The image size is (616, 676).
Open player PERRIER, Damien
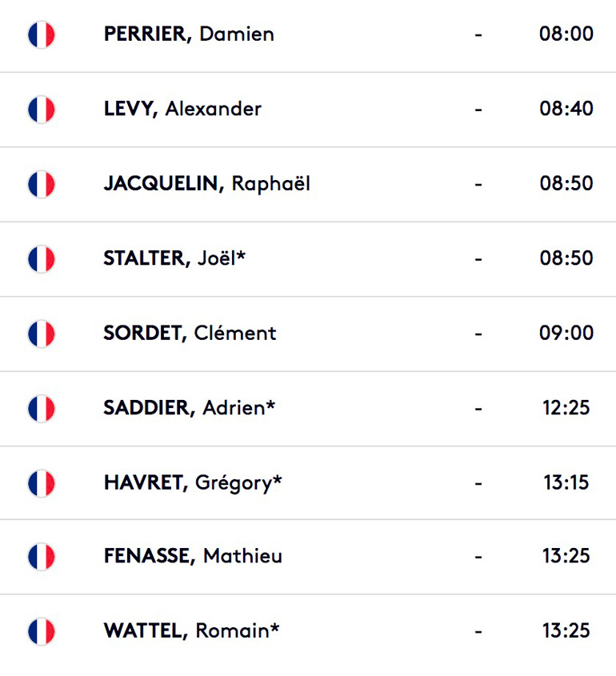click(189, 34)
